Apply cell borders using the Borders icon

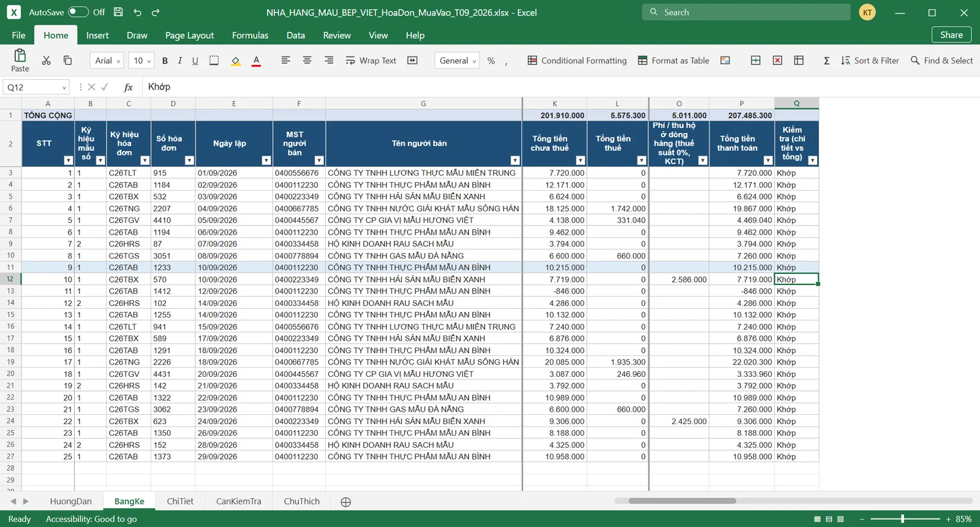click(x=214, y=61)
